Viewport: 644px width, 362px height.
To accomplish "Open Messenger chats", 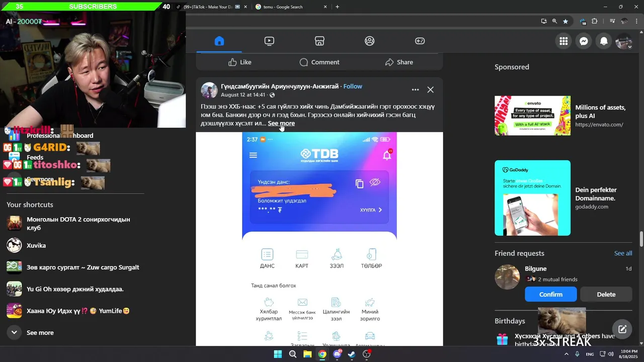I will click(584, 41).
